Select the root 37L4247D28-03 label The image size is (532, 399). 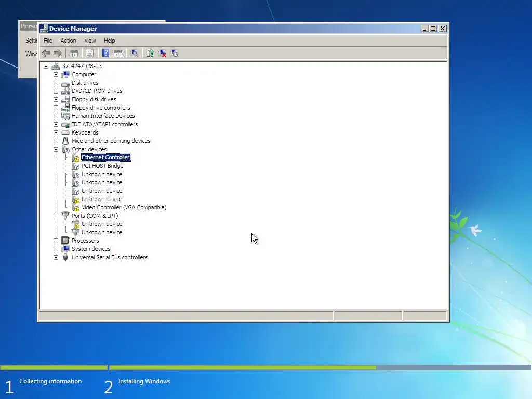[82, 66]
